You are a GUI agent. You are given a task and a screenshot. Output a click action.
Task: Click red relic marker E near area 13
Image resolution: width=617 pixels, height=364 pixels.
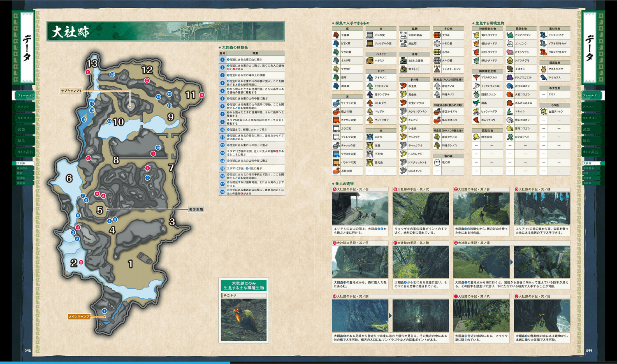(x=88, y=72)
